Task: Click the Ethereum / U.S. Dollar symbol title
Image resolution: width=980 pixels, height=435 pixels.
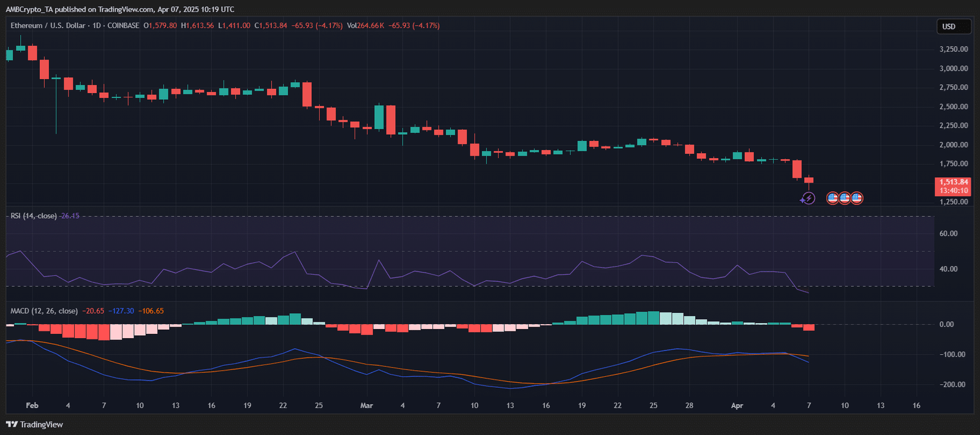Action: (48, 26)
